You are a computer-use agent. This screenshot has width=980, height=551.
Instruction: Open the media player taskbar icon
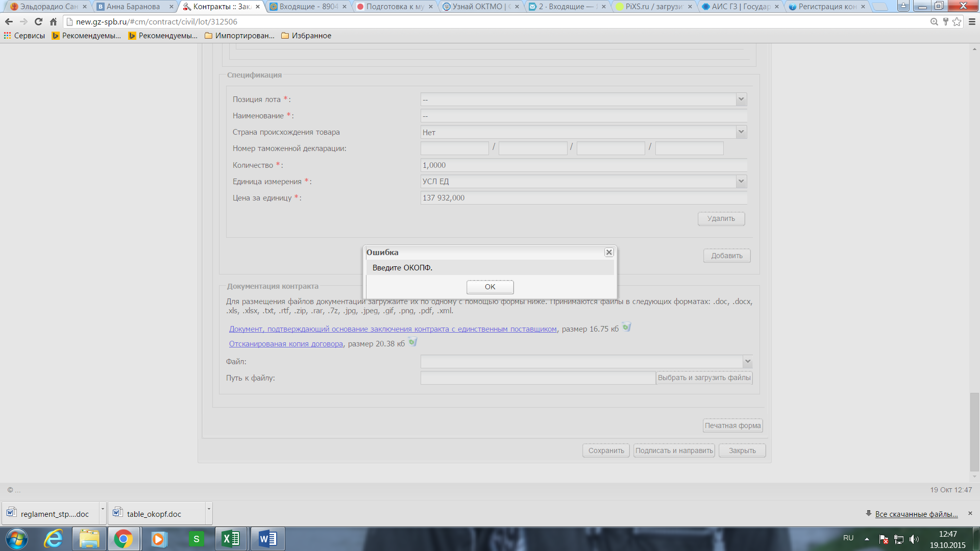[x=159, y=539]
